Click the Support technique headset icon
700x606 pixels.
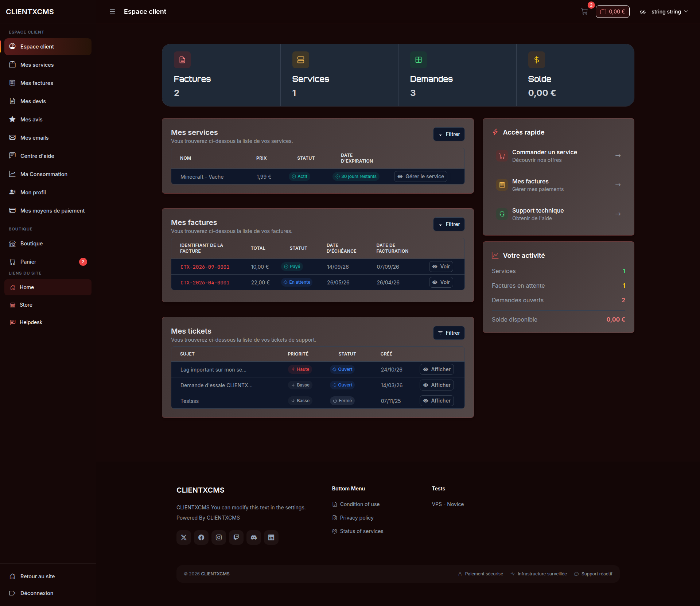tap(502, 214)
